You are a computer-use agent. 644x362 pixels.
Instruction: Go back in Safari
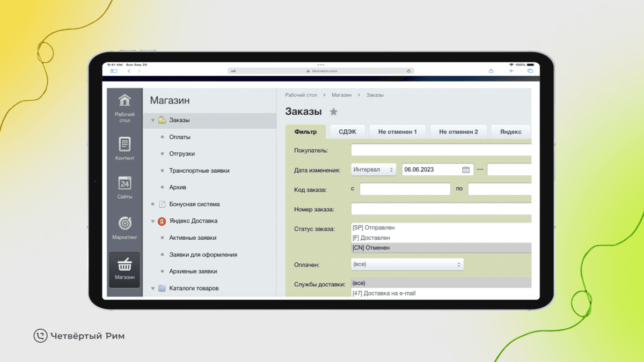pos(129,71)
